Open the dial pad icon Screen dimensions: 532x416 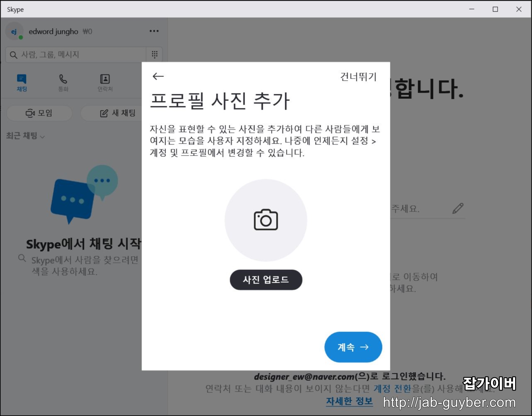pos(155,54)
